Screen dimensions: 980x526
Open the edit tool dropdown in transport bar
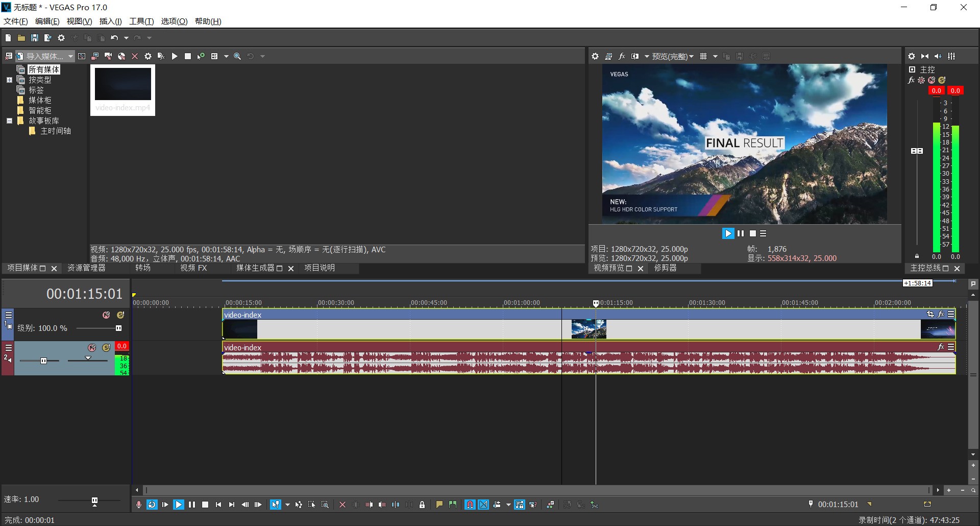pos(287,505)
